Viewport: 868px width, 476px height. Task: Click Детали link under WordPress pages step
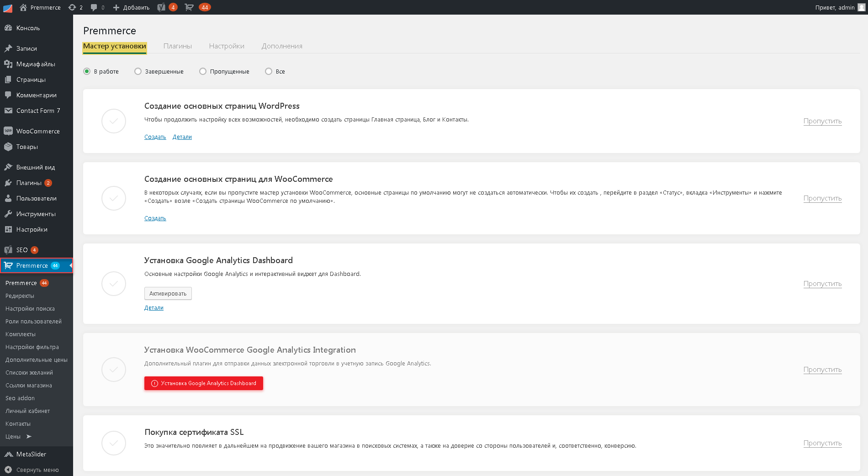182,137
